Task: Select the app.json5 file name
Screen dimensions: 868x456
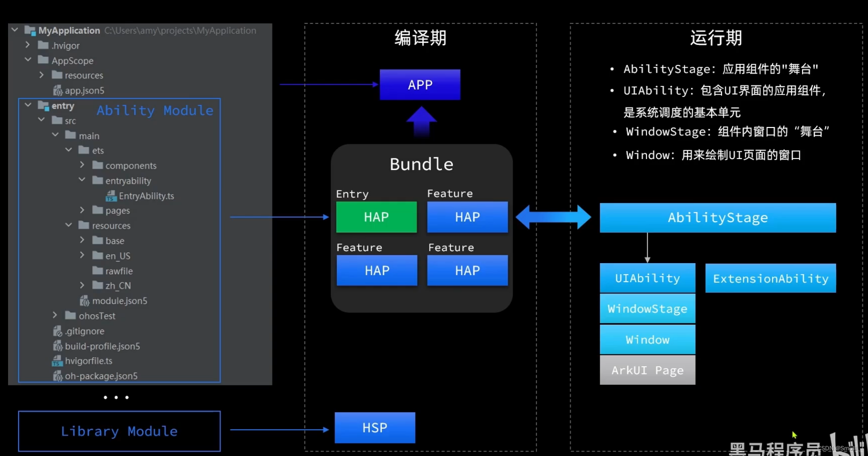Action: [84, 90]
